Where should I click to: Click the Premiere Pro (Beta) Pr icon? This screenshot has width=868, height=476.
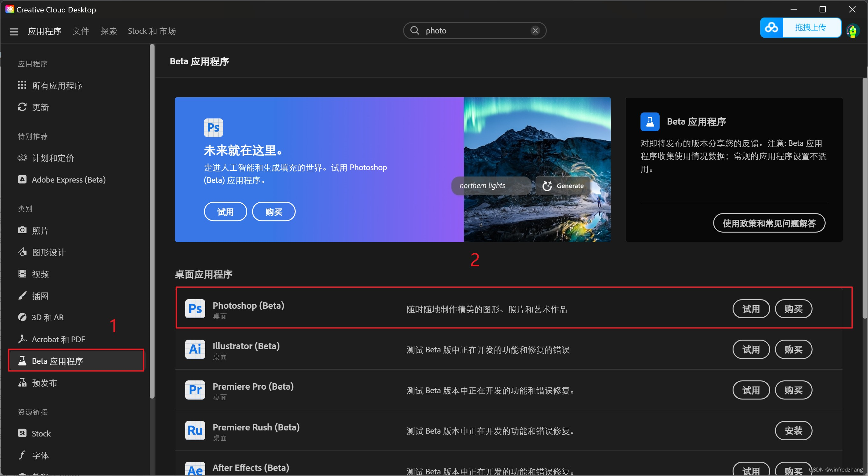pyautogui.click(x=195, y=390)
